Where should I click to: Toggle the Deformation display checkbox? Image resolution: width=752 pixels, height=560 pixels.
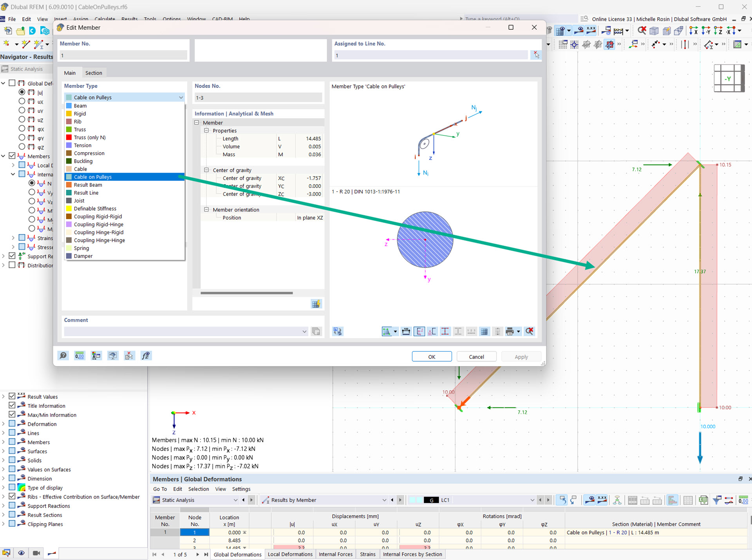[x=12, y=424]
